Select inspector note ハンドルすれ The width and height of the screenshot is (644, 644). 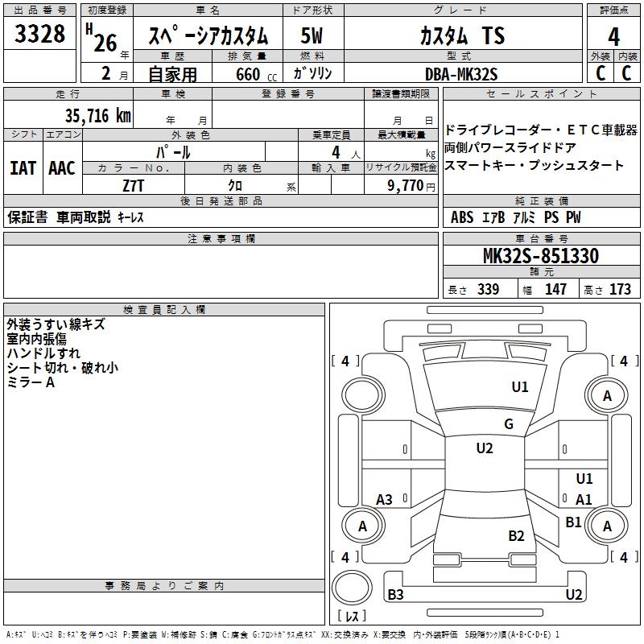43,353
